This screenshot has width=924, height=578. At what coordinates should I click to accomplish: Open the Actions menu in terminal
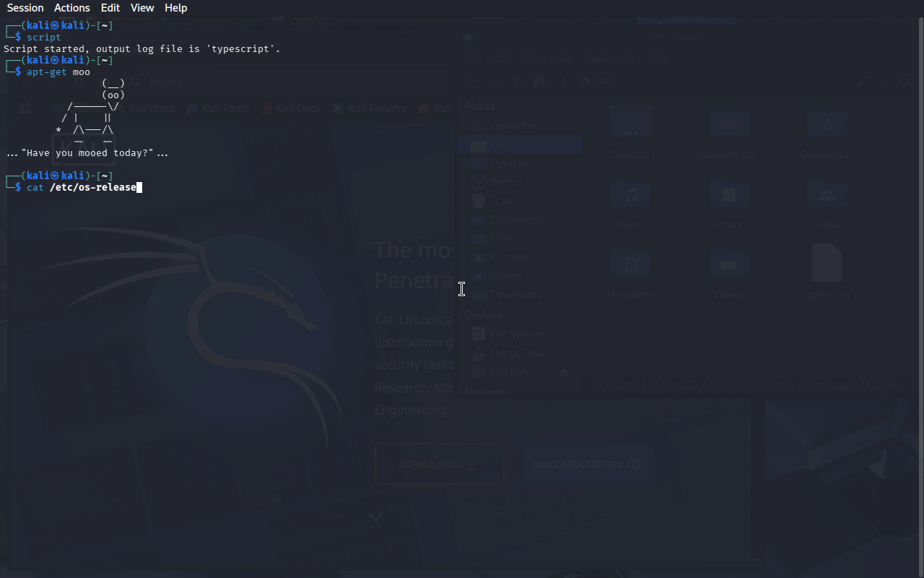pyautogui.click(x=72, y=8)
